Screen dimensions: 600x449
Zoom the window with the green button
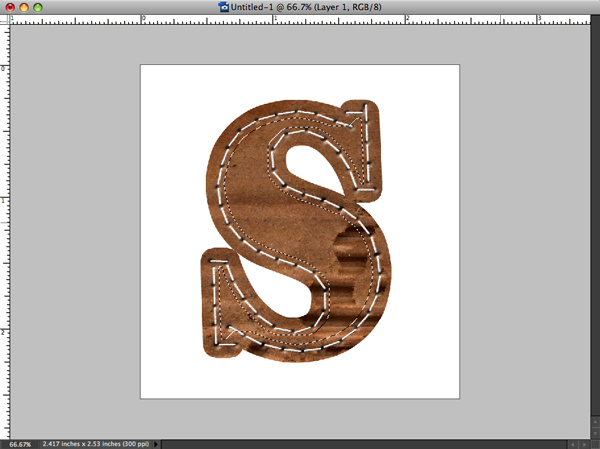coord(40,7)
